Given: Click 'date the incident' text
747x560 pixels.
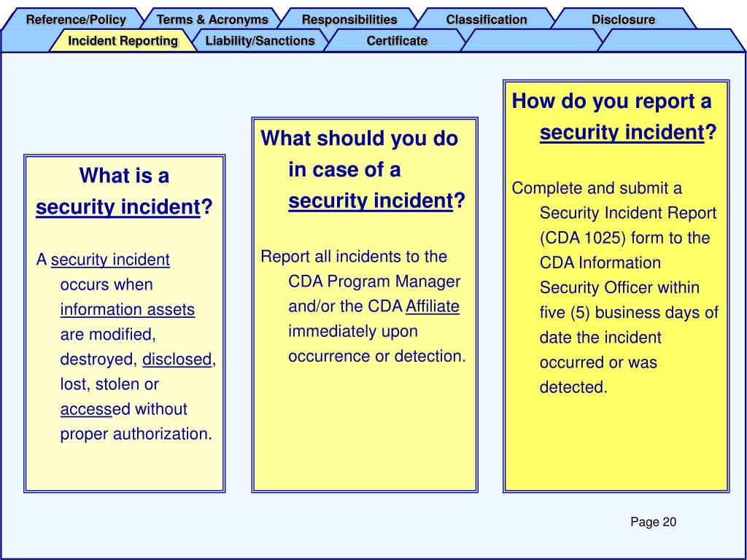Looking at the screenshot, I should [x=600, y=337].
